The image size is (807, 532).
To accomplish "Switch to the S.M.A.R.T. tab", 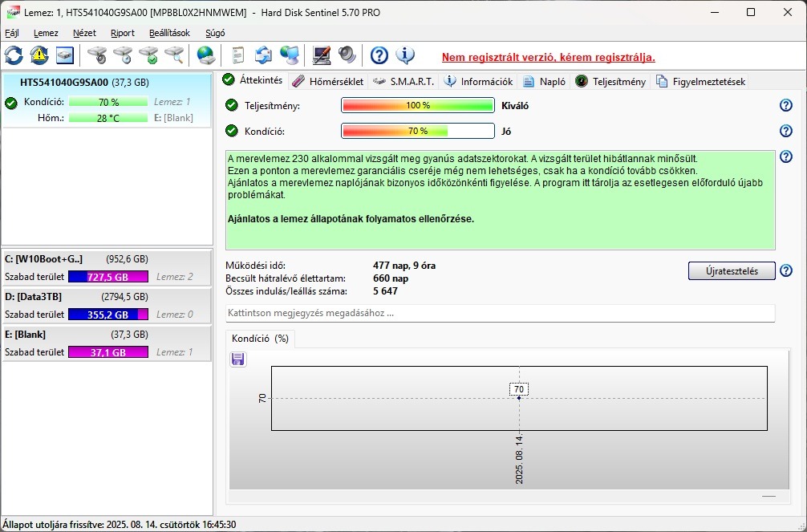I will coord(404,81).
